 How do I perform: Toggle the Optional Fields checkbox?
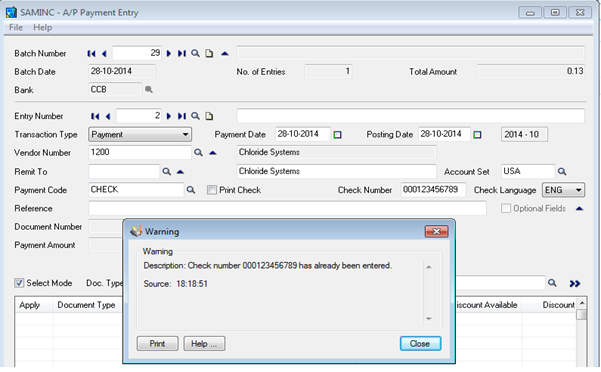coord(506,208)
